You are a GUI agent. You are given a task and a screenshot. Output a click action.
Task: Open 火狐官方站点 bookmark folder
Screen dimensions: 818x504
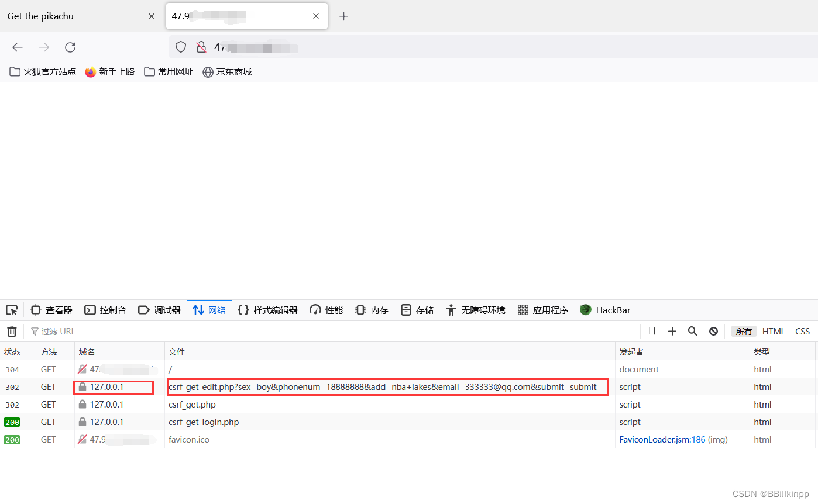[x=43, y=72]
